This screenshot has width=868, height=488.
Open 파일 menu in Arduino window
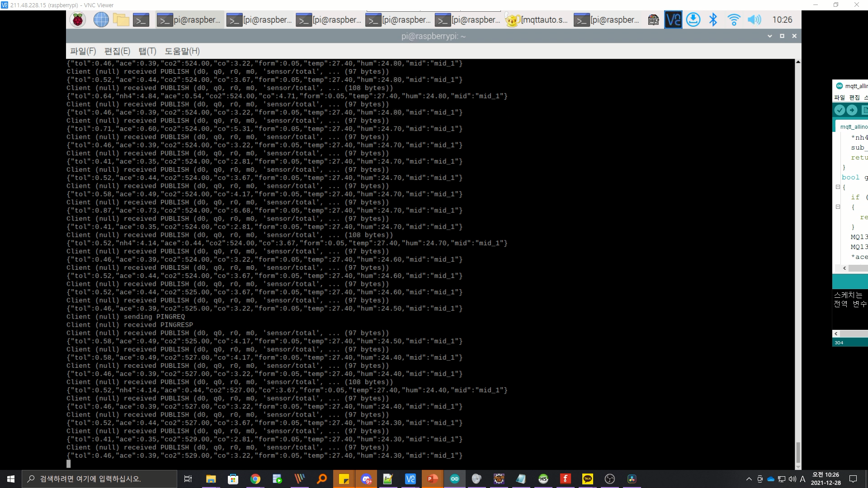point(840,98)
